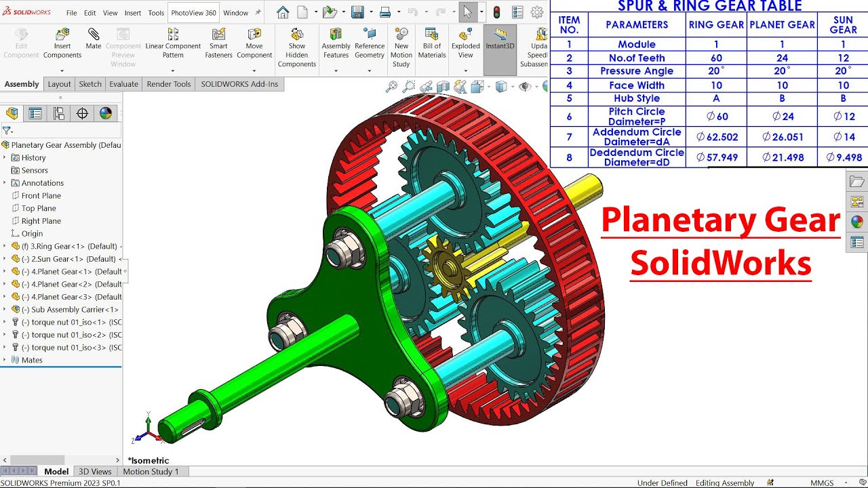Open Linear Component Pattern tool

coord(173,44)
